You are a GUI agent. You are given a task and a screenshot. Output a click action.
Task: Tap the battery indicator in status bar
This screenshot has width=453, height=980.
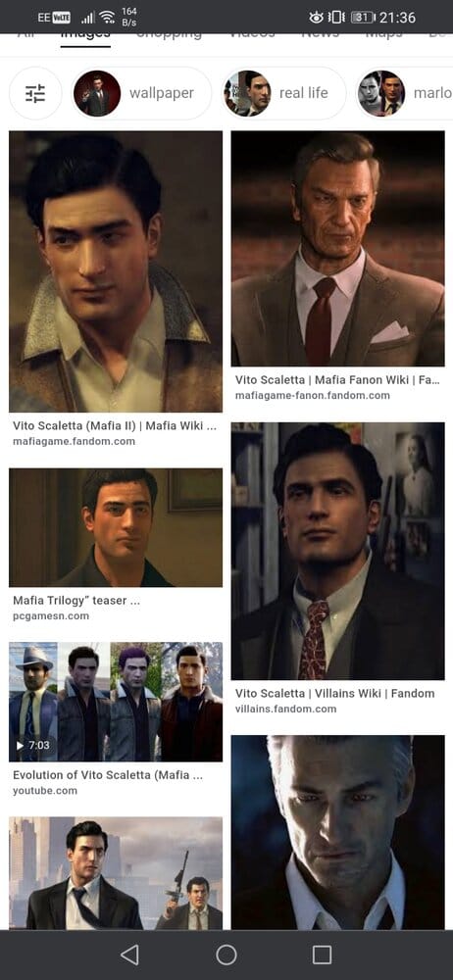point(363,18)
